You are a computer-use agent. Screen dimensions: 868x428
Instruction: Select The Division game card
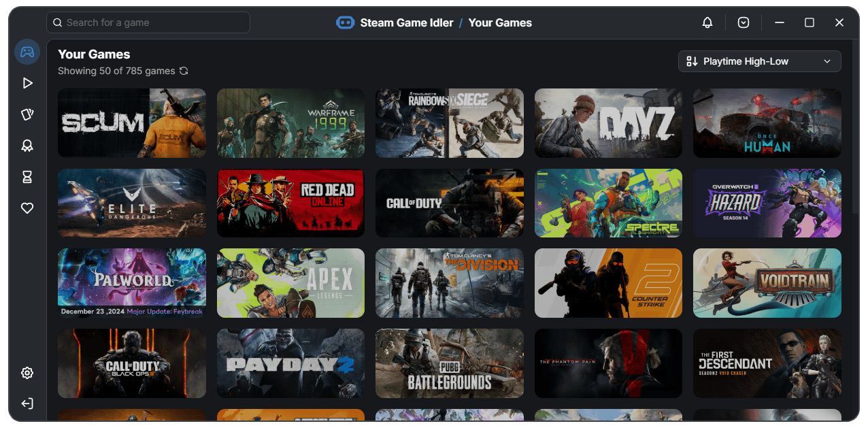pyautogui.click(x=450, y=283)
